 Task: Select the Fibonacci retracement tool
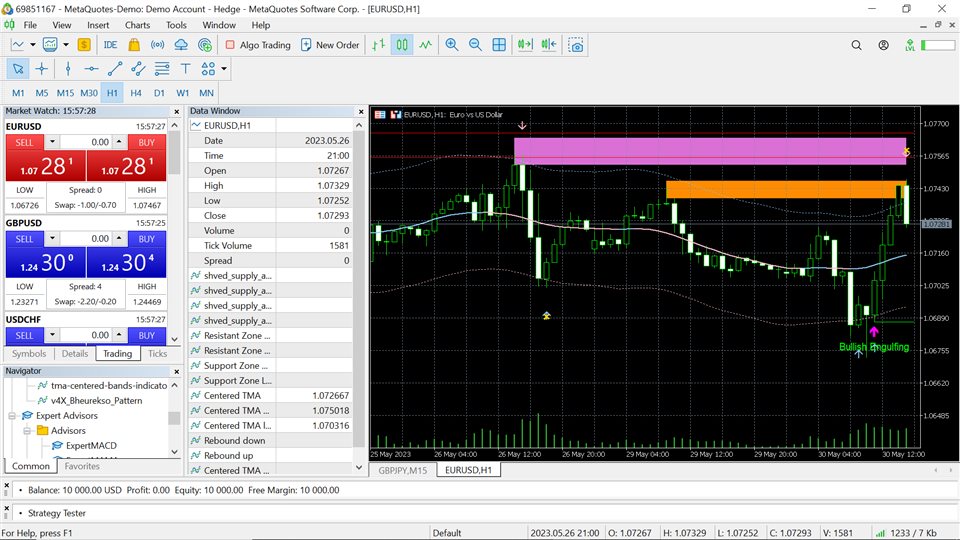[162, 69]
